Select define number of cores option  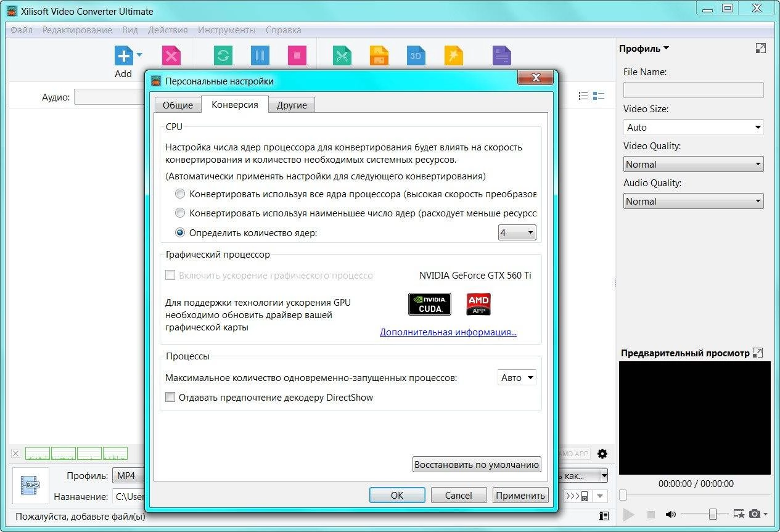tap(180, 233)
